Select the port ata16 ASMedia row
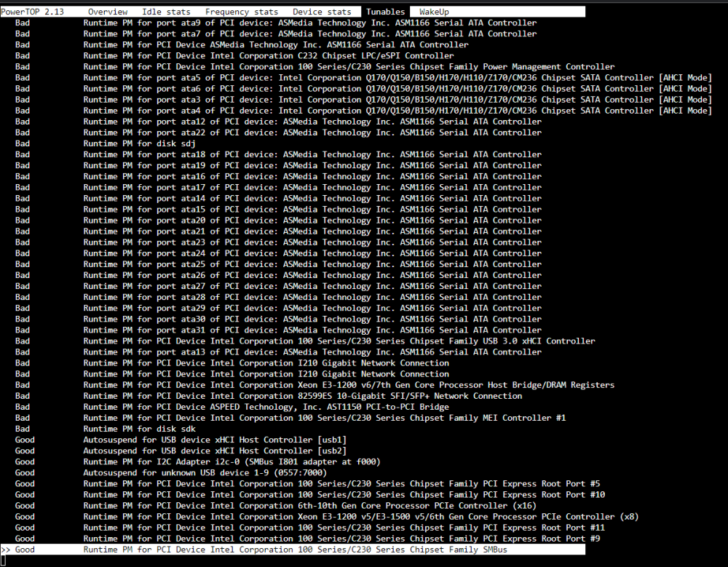728x567 pixels. (x=278, y=176)
